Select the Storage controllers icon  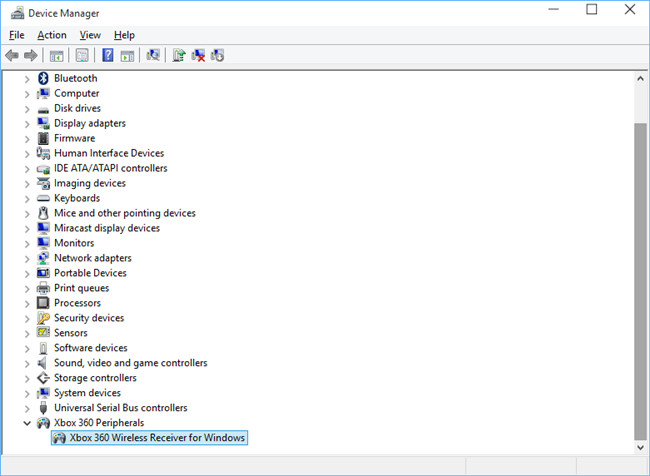[x=43, y=378]
